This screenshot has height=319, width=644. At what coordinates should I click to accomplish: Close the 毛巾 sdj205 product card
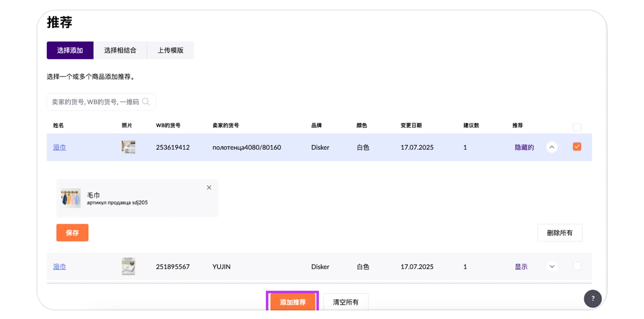pos(209,187)
